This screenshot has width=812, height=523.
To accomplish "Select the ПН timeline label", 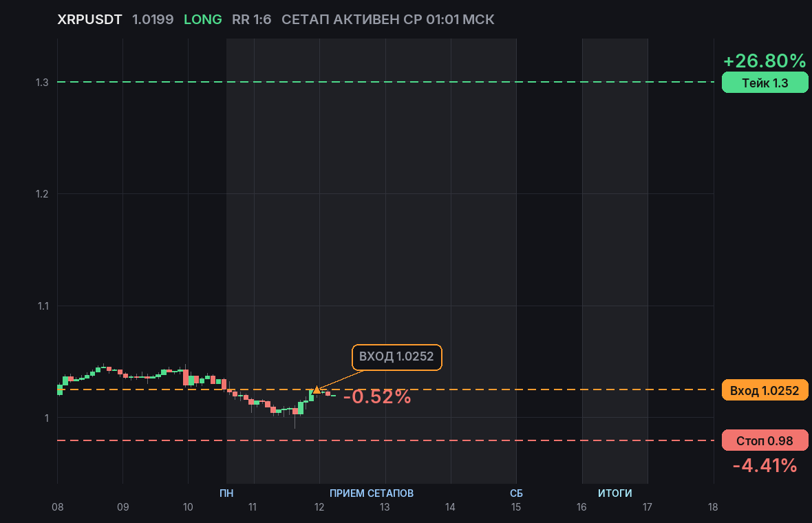I will (226, 493).
